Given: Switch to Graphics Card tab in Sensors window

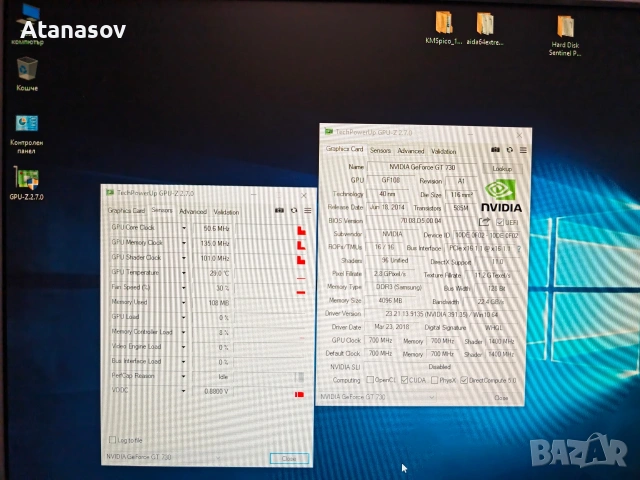Looking at the screenshot, I should (126, 211).
